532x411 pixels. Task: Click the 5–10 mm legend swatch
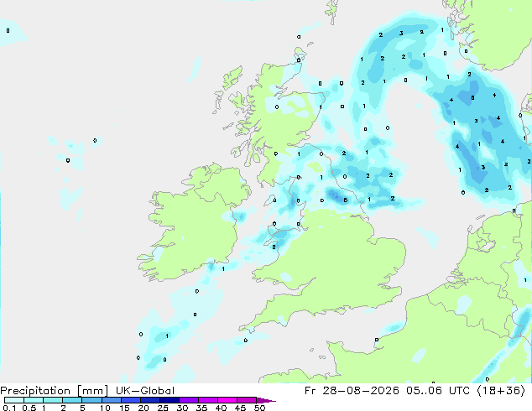pyautogui.click(x=91, y=400)
